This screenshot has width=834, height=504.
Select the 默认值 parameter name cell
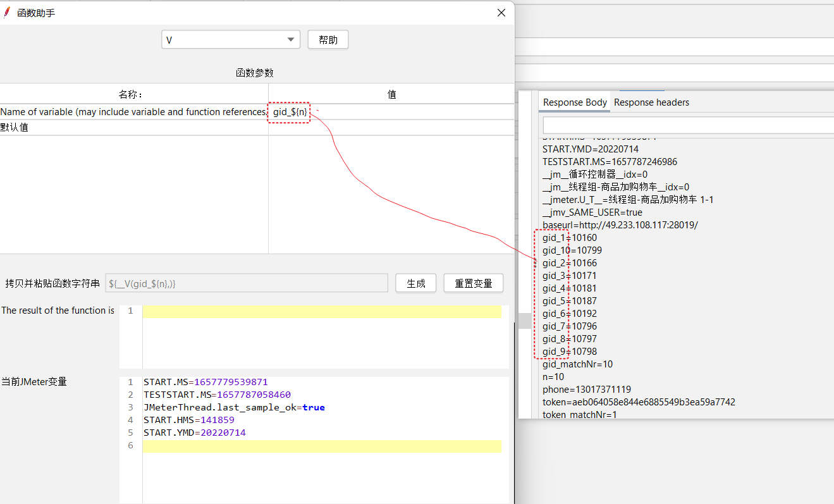pos(133,127)
